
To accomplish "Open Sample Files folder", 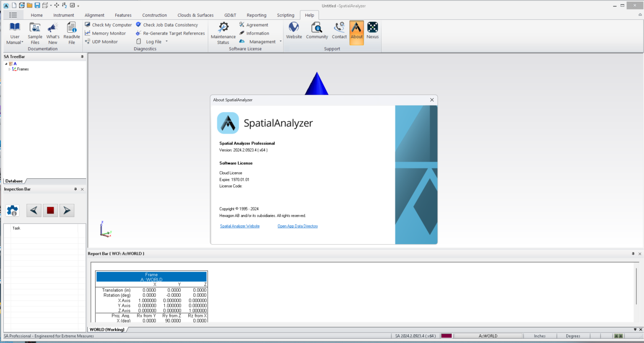I will [35, 33].
